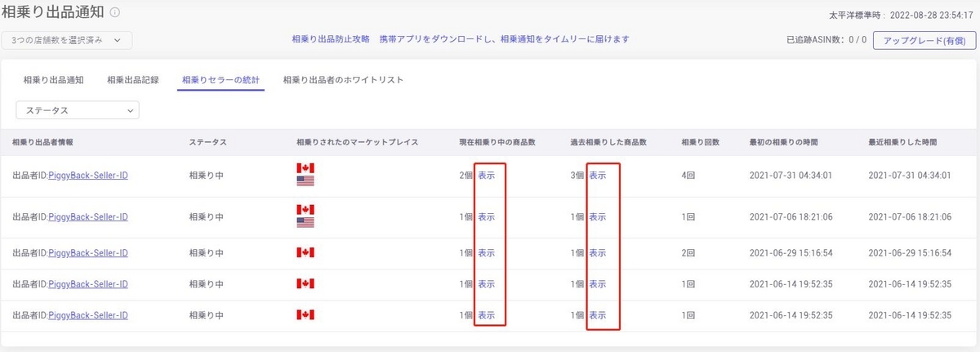This screenshot has height=352, width=980.
Task: Click 表示 next to 3個 in first row
Action: (597, 175)
